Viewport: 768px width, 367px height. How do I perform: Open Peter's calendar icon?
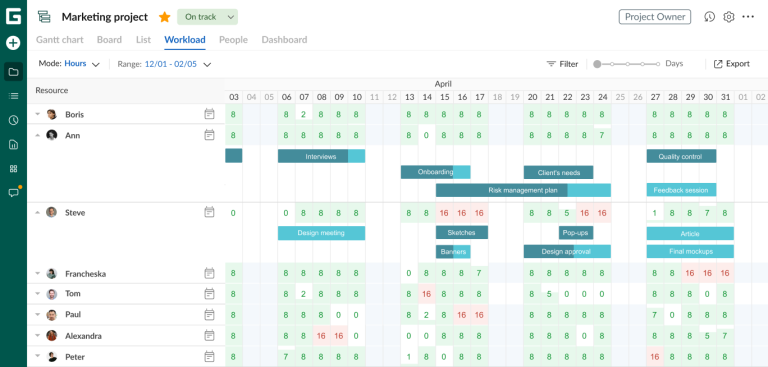pyautogui.click(x=209, y=357)
